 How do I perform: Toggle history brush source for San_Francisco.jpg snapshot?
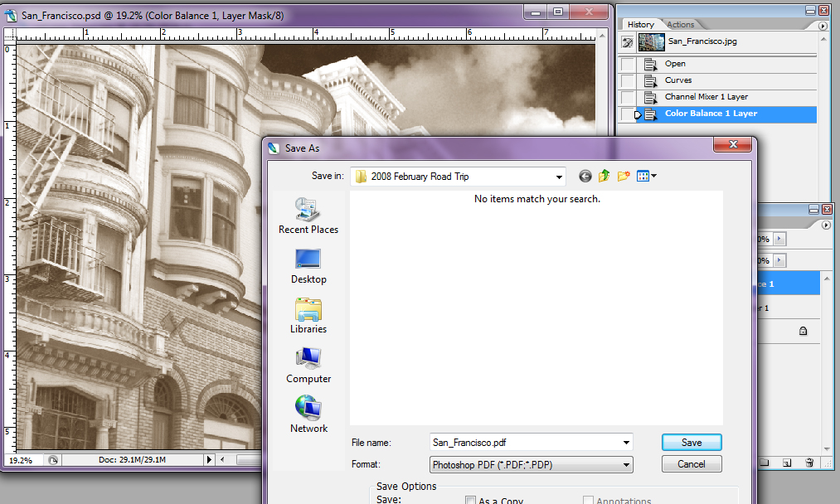click(628, 41)
